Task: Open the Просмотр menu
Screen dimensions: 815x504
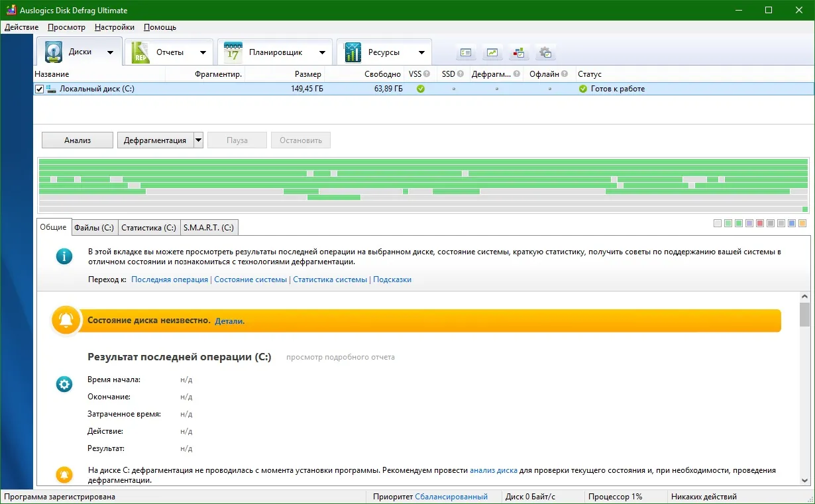Action: pos(66,27)
